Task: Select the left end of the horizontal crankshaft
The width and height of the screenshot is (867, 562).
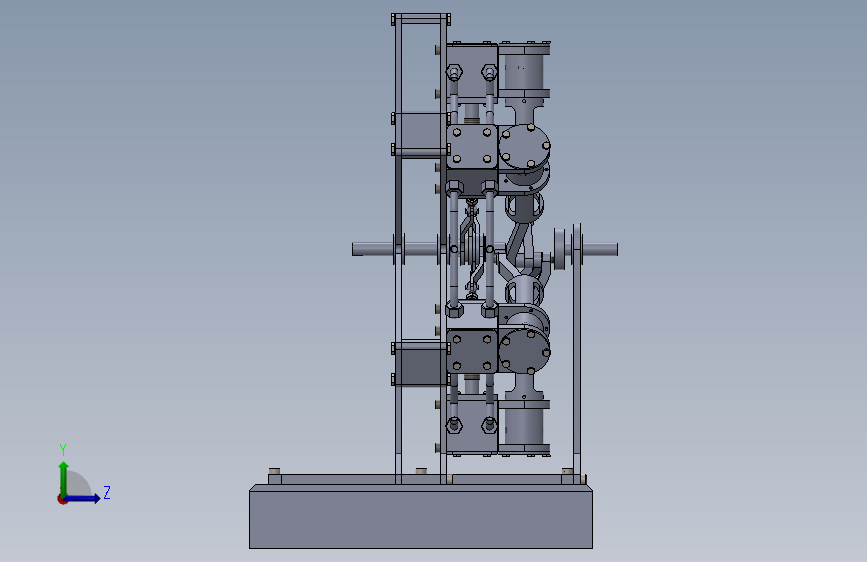Action: 372,249
